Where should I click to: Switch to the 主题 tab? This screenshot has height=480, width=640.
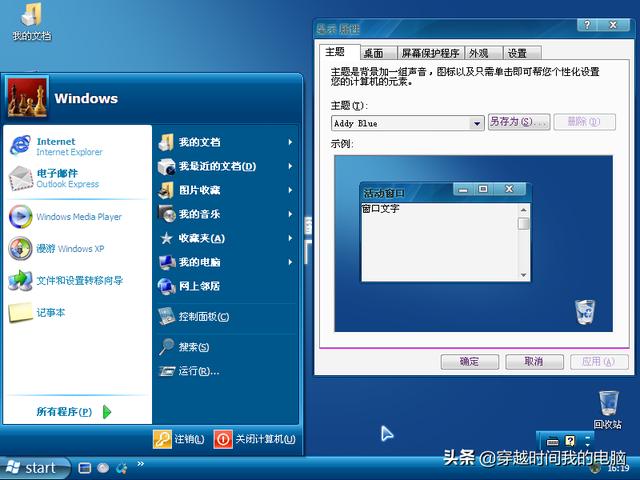[x=339, y=52]
